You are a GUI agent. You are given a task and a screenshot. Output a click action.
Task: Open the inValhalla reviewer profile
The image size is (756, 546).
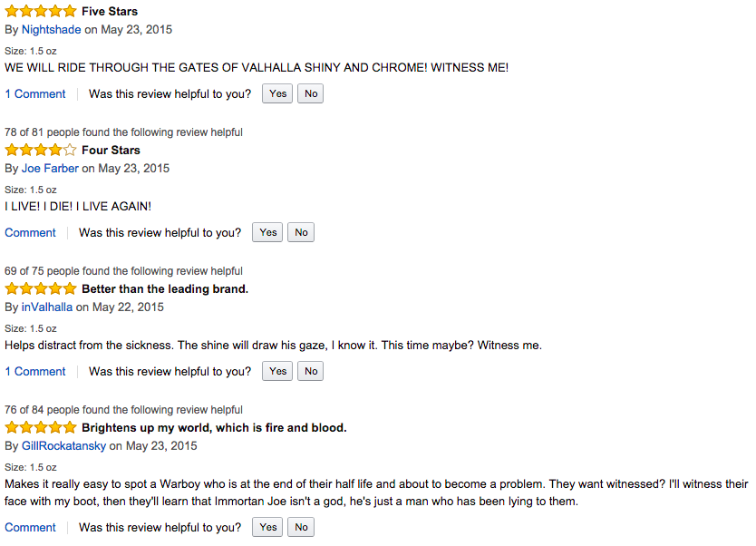[x=47, y=307]
